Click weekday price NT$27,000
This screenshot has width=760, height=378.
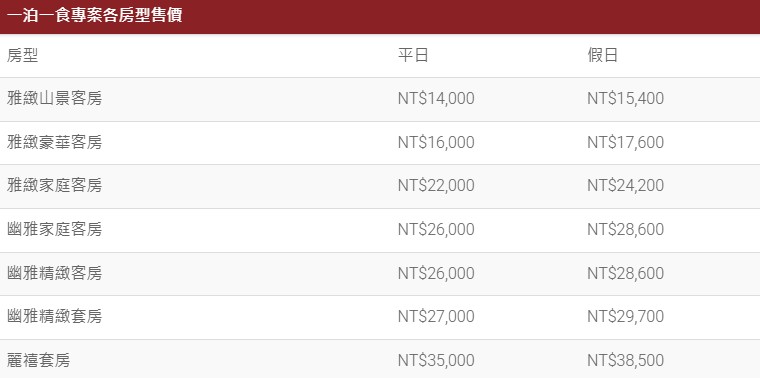coord(436,316)
